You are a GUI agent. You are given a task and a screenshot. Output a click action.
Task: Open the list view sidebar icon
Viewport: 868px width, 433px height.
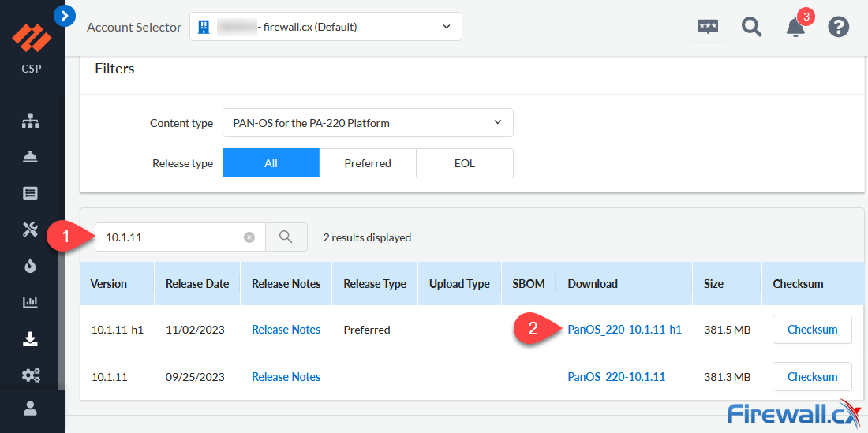(x=31, y=193)
